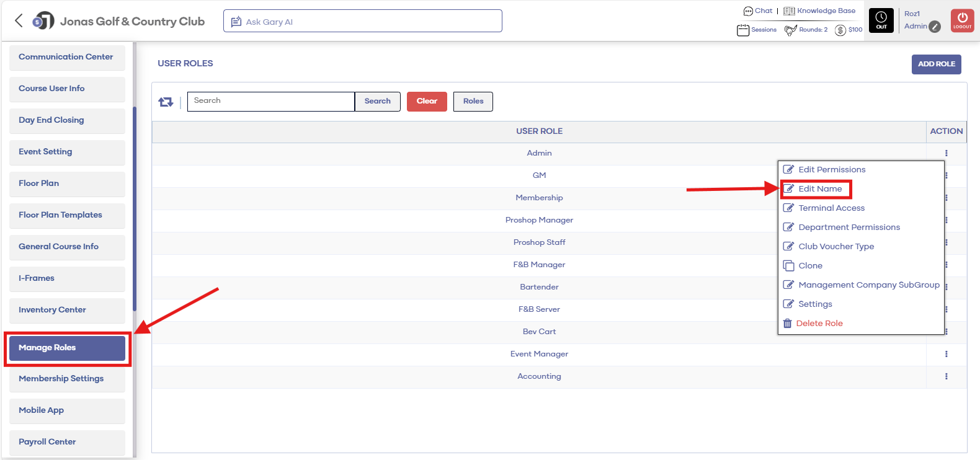Viewport: 980px width, 460px height.
Task: Click into the user roles Search field
Action: coord(271,102)
